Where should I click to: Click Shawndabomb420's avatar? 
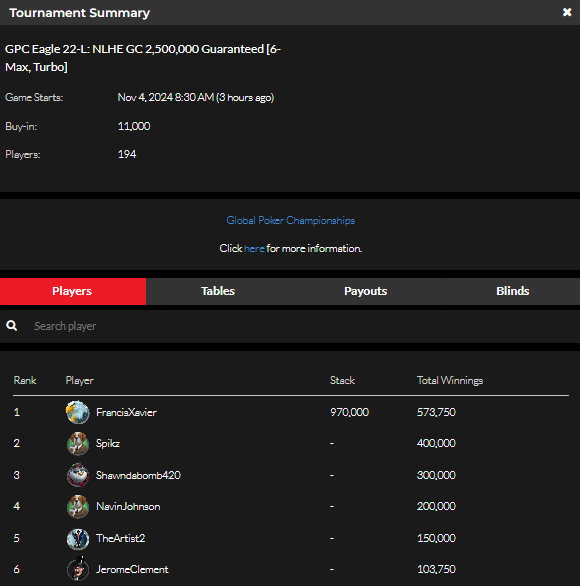(78, 475)
